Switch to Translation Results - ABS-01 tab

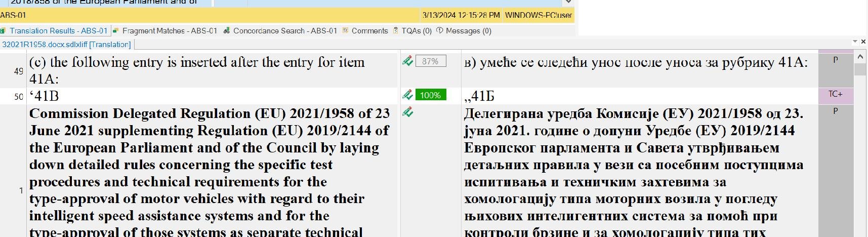pos(58,31)
